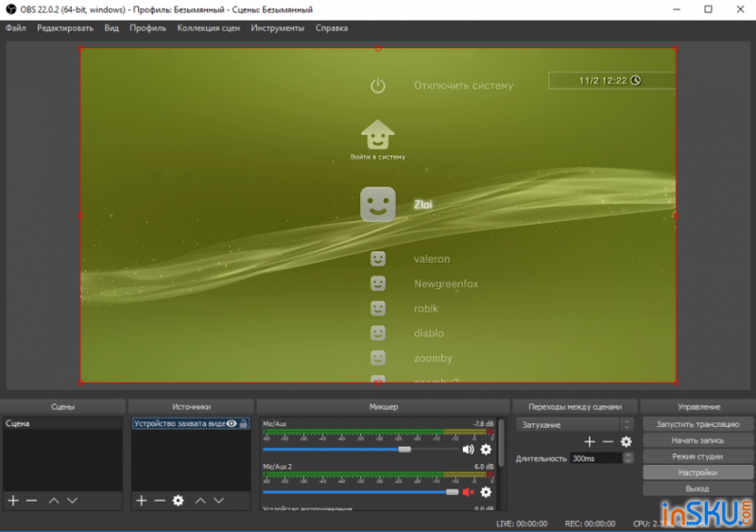Open the Коллекция сцен menu
The image size is (756, 532).
coord(208,28)
